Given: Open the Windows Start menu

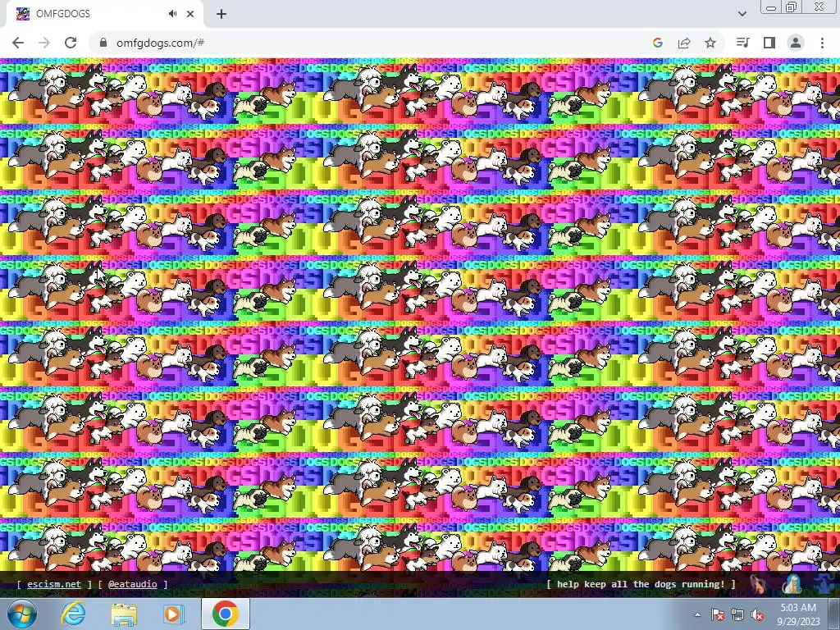Looking at the screenshot, I should point(22,614).
